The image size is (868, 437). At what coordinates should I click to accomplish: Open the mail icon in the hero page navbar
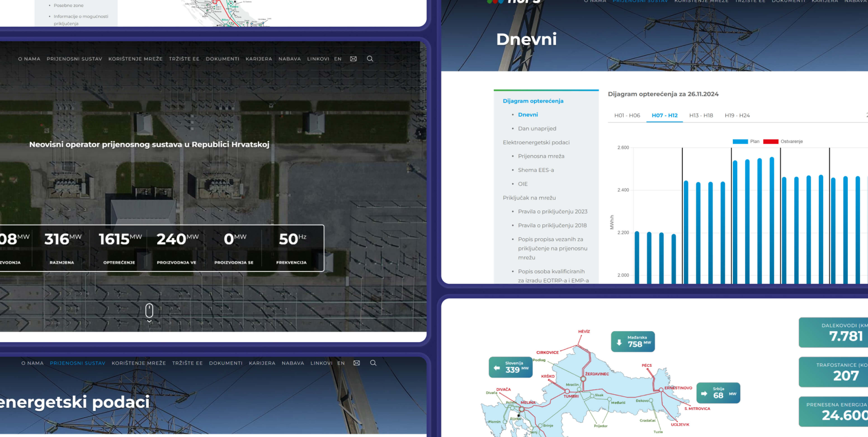click(x=353, y=59)
